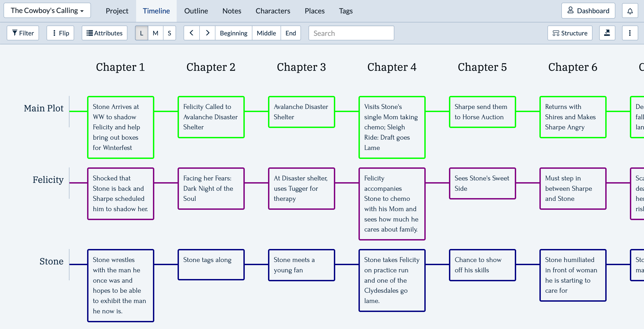Image resolution: width=644 pixels, height=329 pixels.
Task: Open the Attributes list button
Action: point(105,33)
